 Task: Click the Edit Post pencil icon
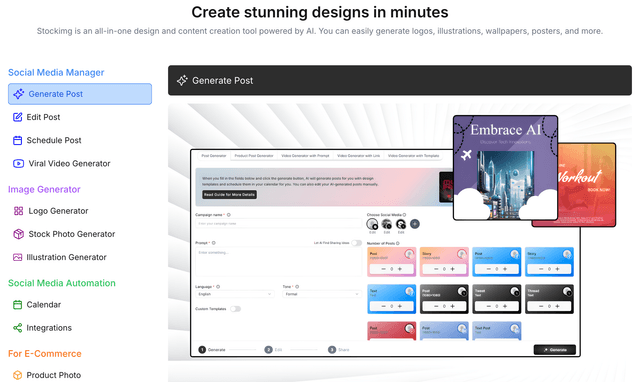pyautogui.click(x=18, y=117)
